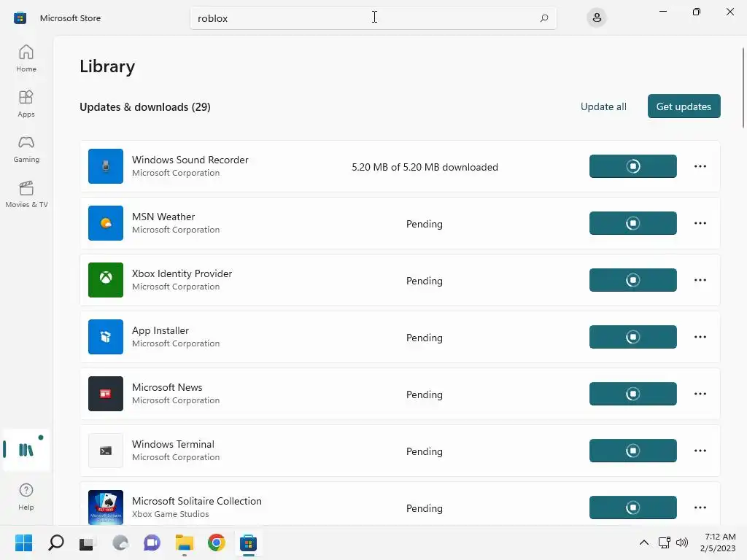Stop the Xbox Identity Provider update

point(632,280)
